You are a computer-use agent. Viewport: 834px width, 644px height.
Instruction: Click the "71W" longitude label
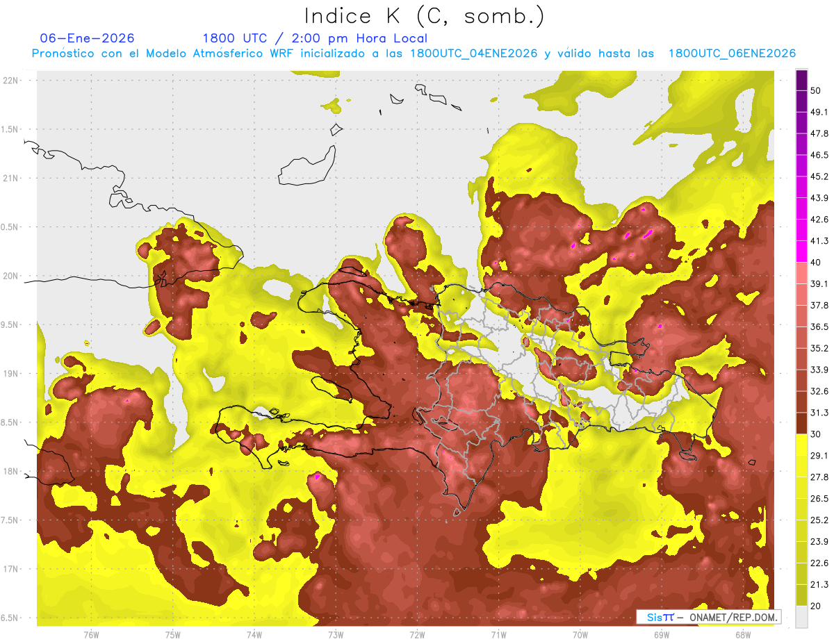click(x=498, y=635)
